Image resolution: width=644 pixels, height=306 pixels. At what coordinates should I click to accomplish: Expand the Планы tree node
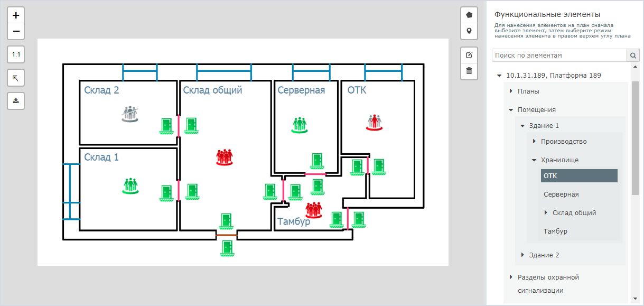tap(511, 91)
